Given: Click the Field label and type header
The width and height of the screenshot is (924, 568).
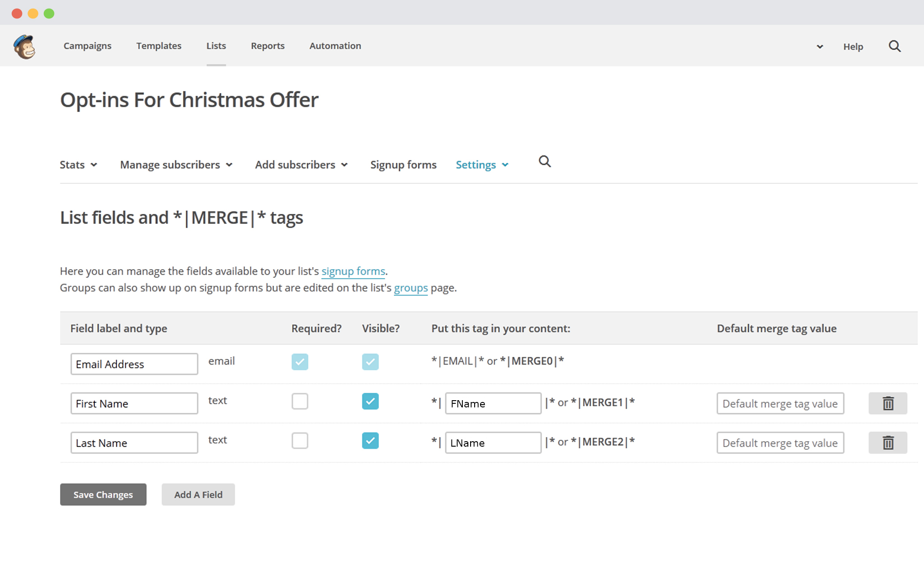Looking at the screenshot, I should pos(119,328).
